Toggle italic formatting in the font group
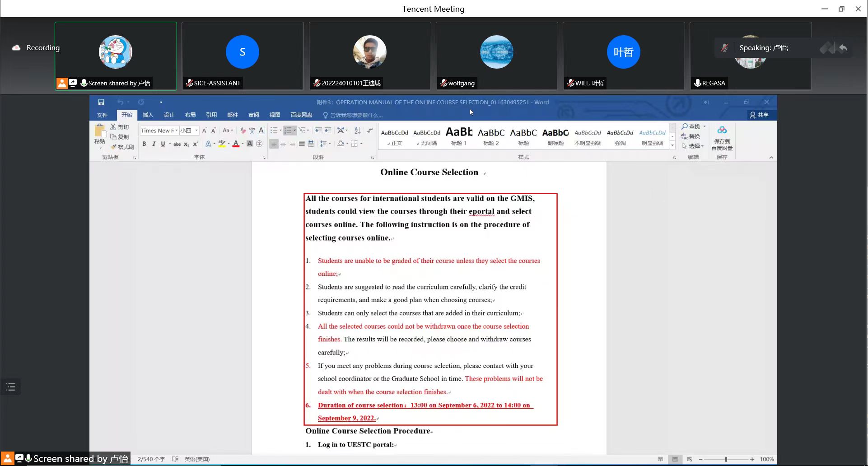 [154, 144]
